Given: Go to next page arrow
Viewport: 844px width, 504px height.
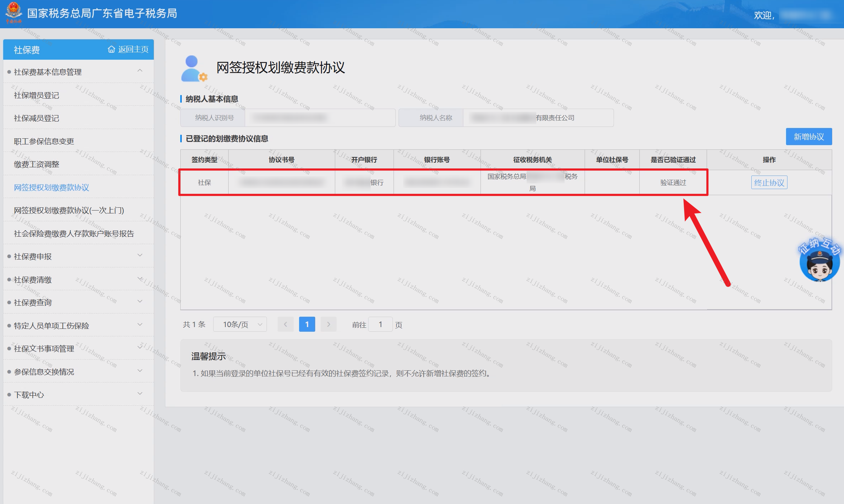Looking at the screenshot, I should coord(328,325).
